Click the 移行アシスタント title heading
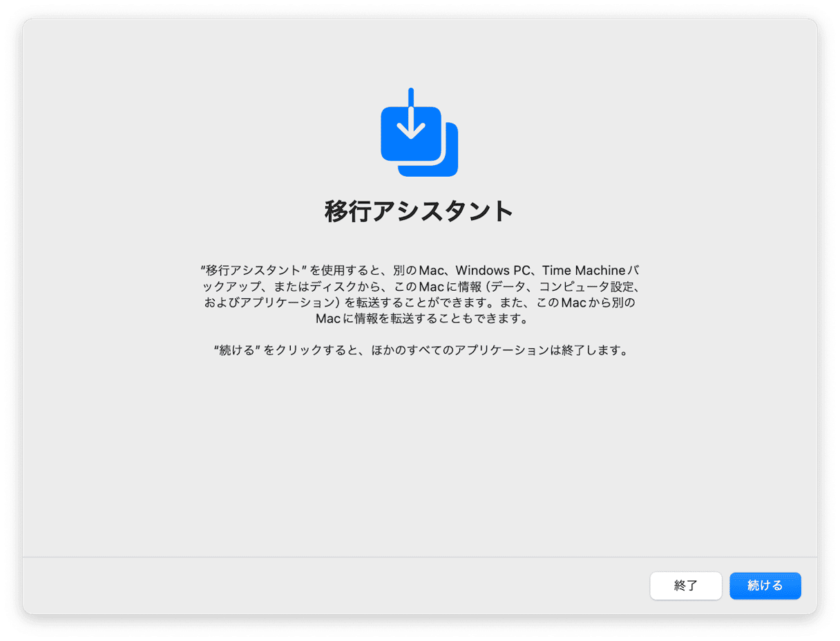Viewport: 840px width, 641px height. (419, 211)
